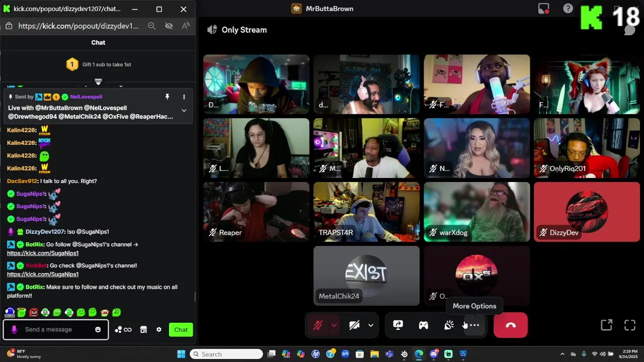The image size is (644, 362).
Task: Expand the leaderboard triple-line arrow
Action: 98,81
